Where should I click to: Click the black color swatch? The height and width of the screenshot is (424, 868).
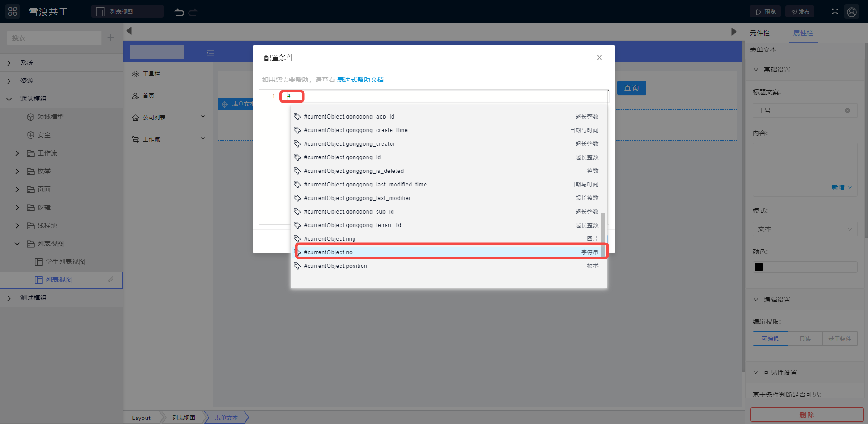point(759,267)
